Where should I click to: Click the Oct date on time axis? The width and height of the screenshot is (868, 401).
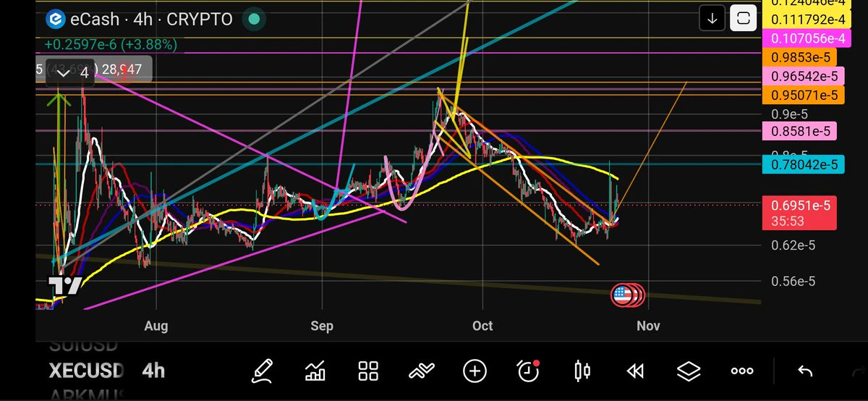click(482, 326)
